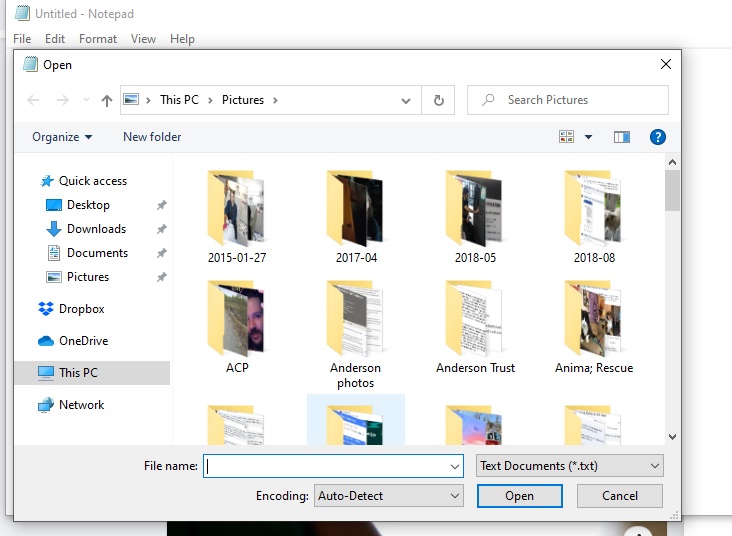Go up one folder level
The width and height of the screenshot is (732, 536).
pos(107,100)
